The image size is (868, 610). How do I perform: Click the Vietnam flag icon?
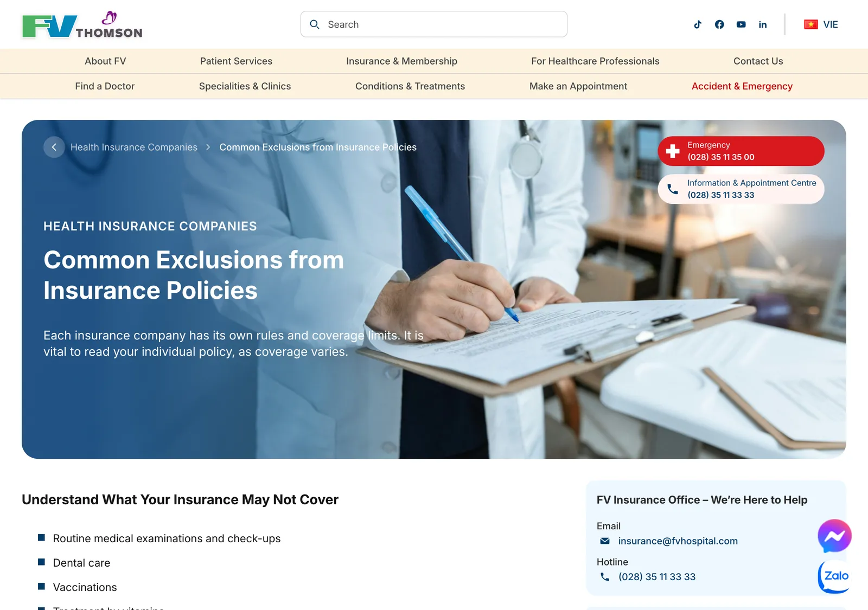pyautogui.click(x=811, y=24)
